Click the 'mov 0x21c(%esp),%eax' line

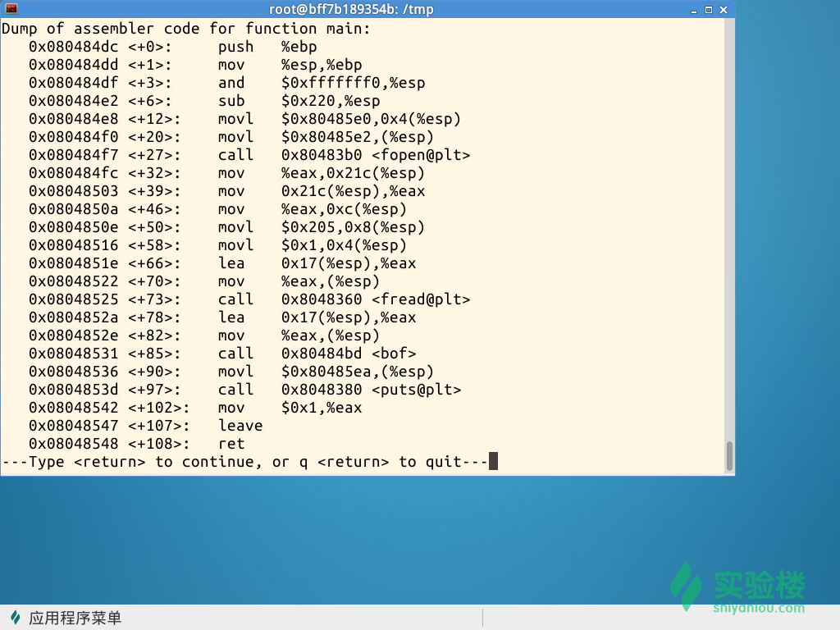[x=226, y=191]
